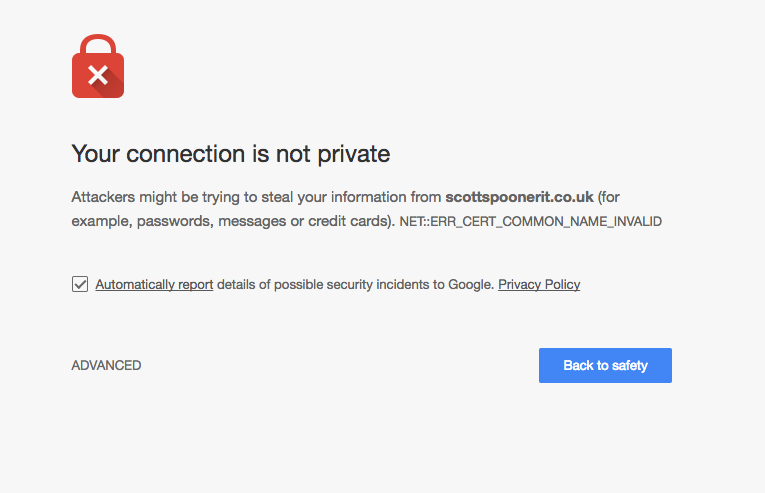Toggle the automatic security report checkbox
Viewport: 765px width, 493px height.
80,284
